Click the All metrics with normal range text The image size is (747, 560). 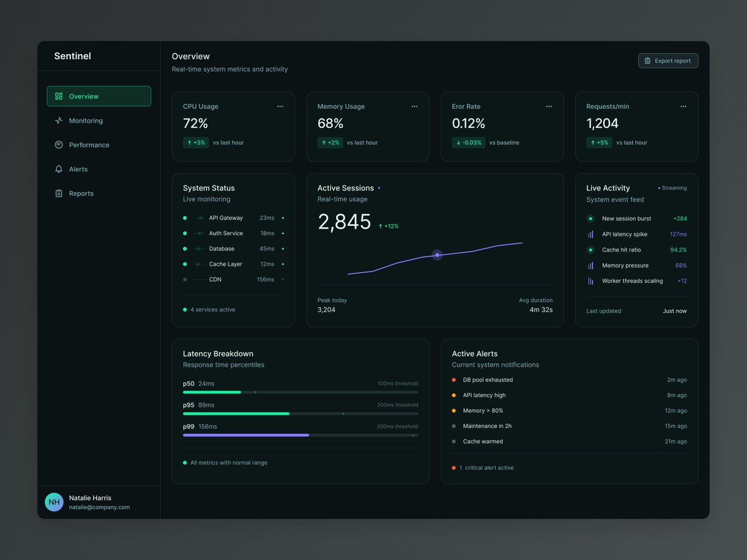pyautogui.click(x=229, y=463)
